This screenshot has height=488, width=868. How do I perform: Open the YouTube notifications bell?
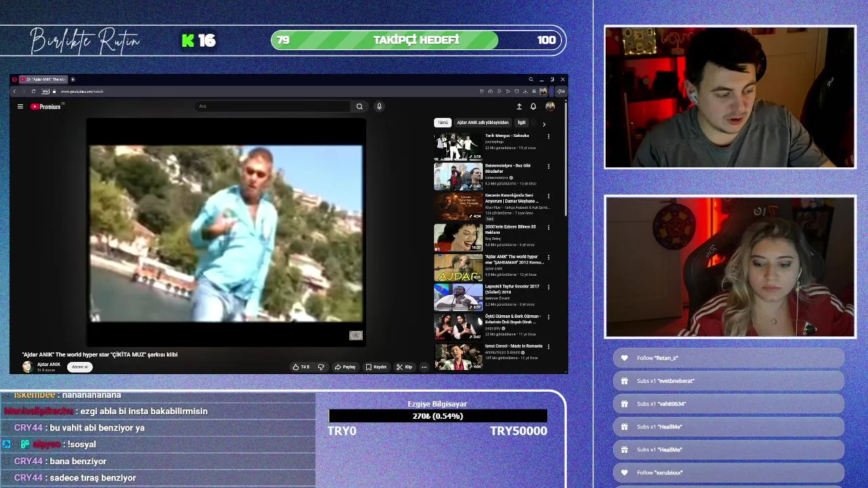[x=533, y=106]
